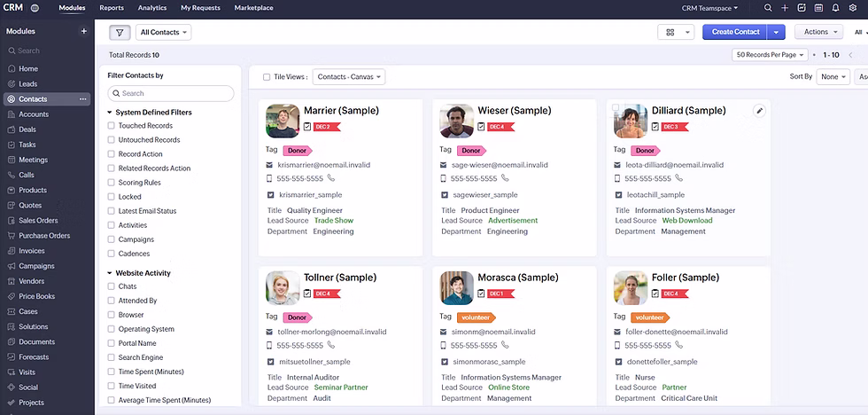Click the phone call icon on Wieser card

(x=505, y=178)
